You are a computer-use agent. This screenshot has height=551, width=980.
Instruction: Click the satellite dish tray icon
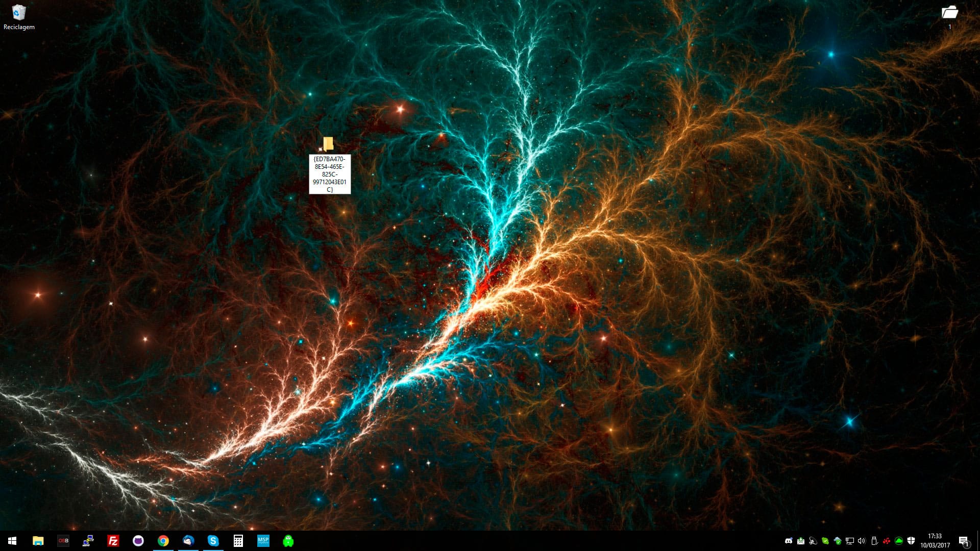[813, 541]
